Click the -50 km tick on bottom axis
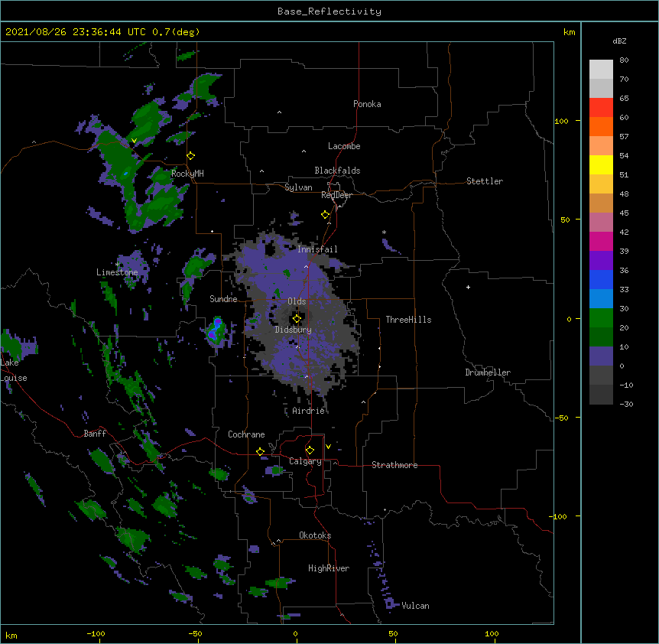 pos(198,641)
